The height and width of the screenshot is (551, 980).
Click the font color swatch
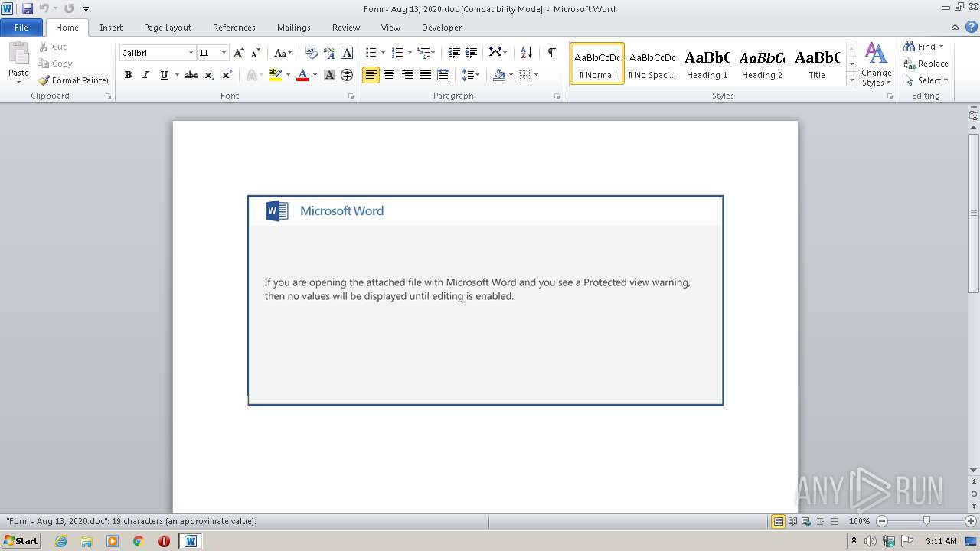click(302, 75)
